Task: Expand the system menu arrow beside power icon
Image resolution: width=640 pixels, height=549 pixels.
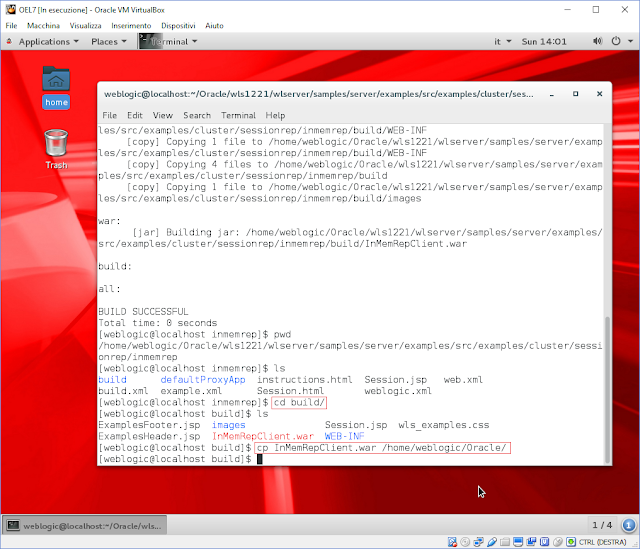Action: pos(630,41)
